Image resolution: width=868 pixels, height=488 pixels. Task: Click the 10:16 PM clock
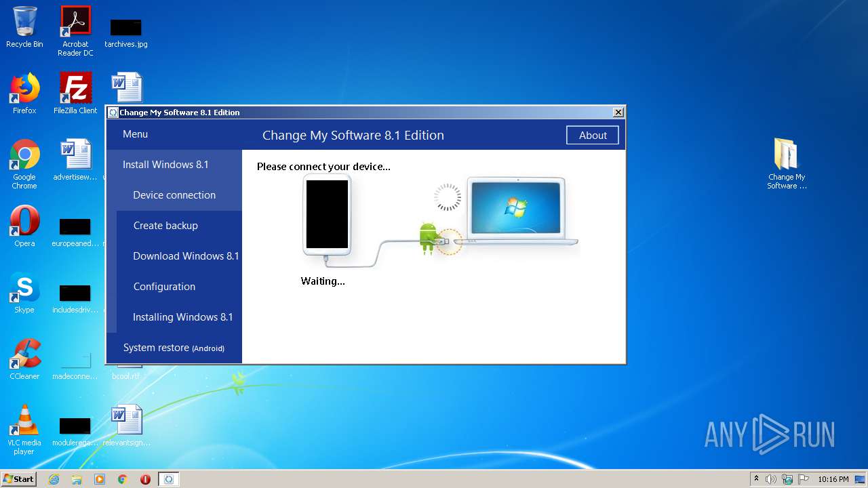[x=833, y=479]
